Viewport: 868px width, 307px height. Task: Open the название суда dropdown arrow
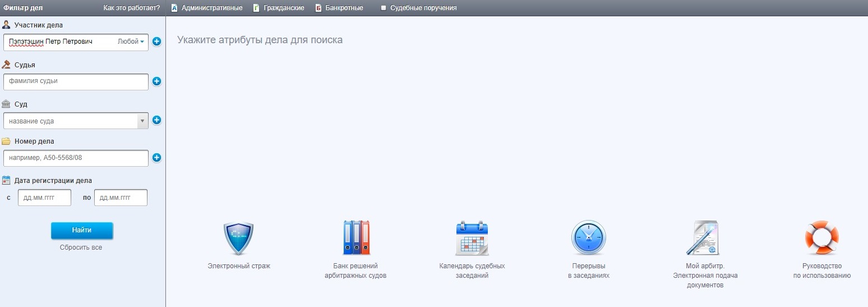tap(142, 121)
